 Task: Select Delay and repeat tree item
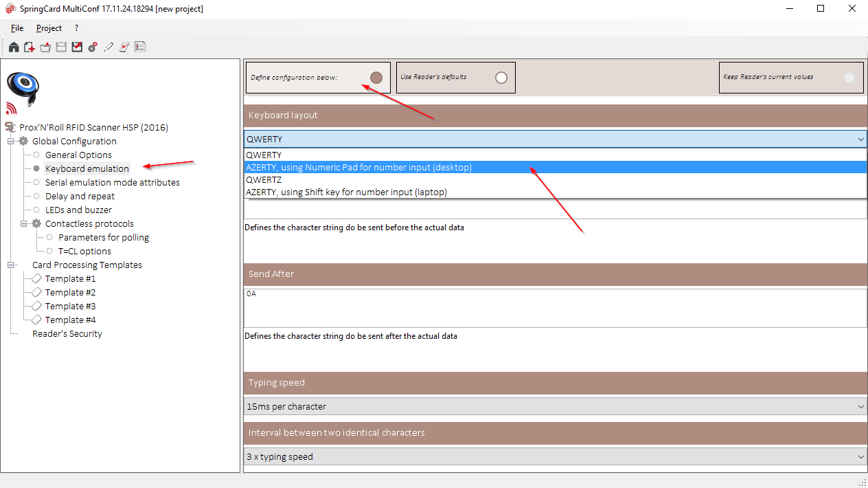[x=80, y=196]
